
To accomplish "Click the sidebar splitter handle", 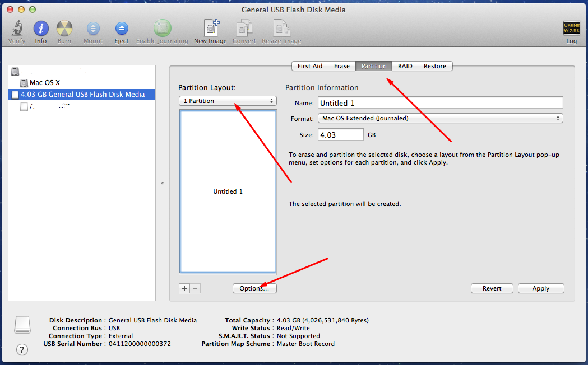I will 163,183.
